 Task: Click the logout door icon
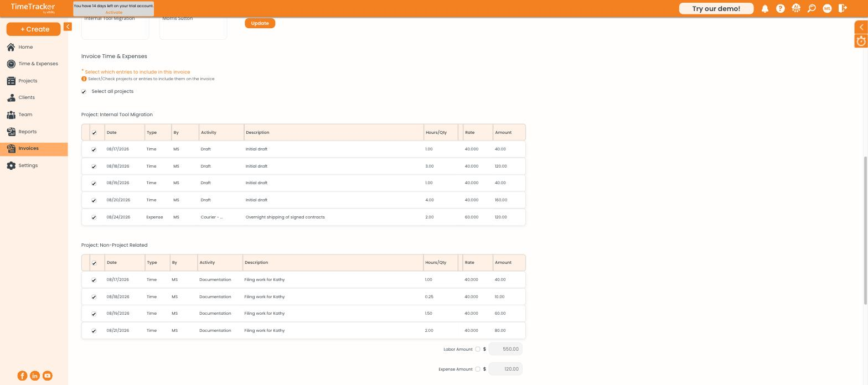843,8
